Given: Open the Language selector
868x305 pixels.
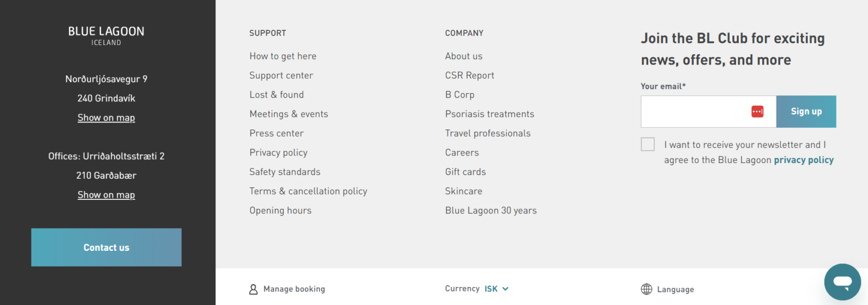Looking at the screenshot, I should [675, 289].
